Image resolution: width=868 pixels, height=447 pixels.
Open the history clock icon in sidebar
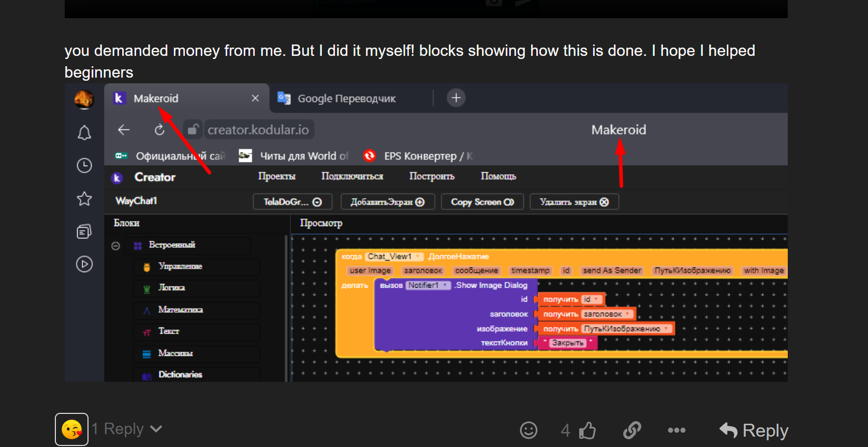click(84, 166)
